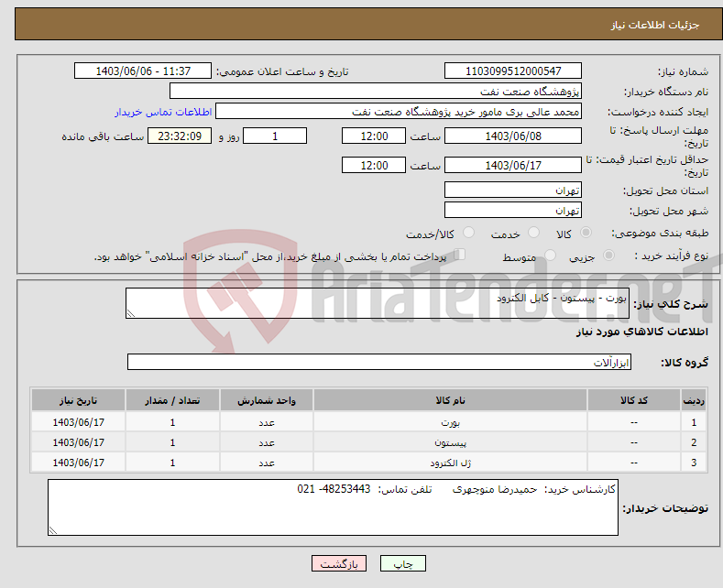723x588 pixels.
Task: Click the price validity hour 12:00 field
Action: 374,165
